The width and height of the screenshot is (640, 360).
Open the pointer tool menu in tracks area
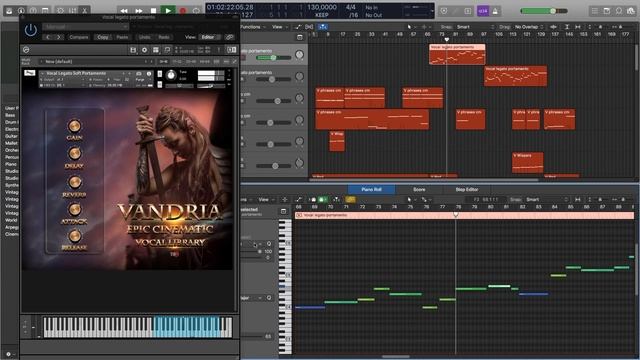tap(410, 27)
